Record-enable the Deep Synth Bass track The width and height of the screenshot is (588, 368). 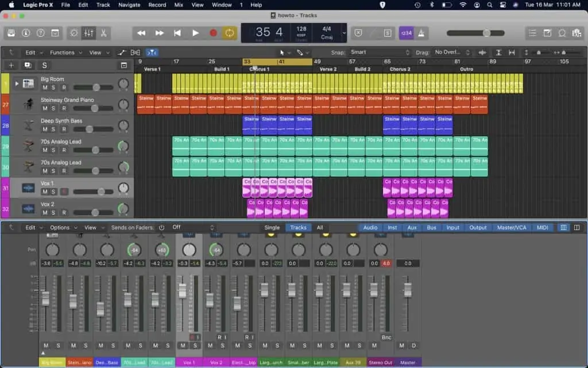tap(64, 129)
